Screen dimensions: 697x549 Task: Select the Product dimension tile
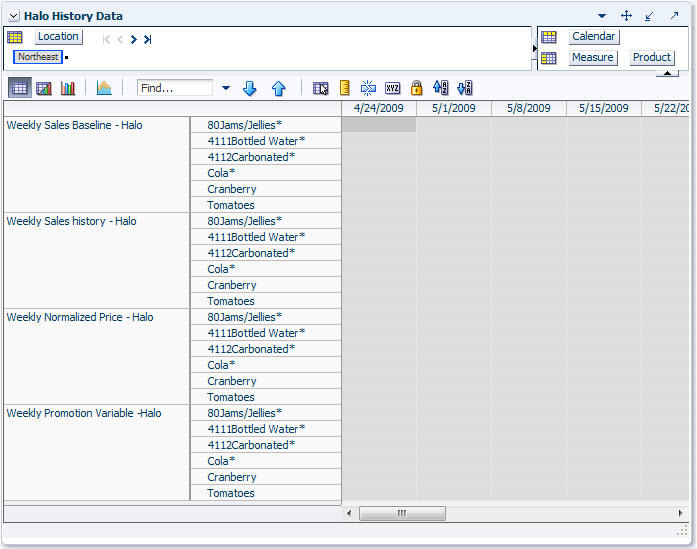[652, 58]
